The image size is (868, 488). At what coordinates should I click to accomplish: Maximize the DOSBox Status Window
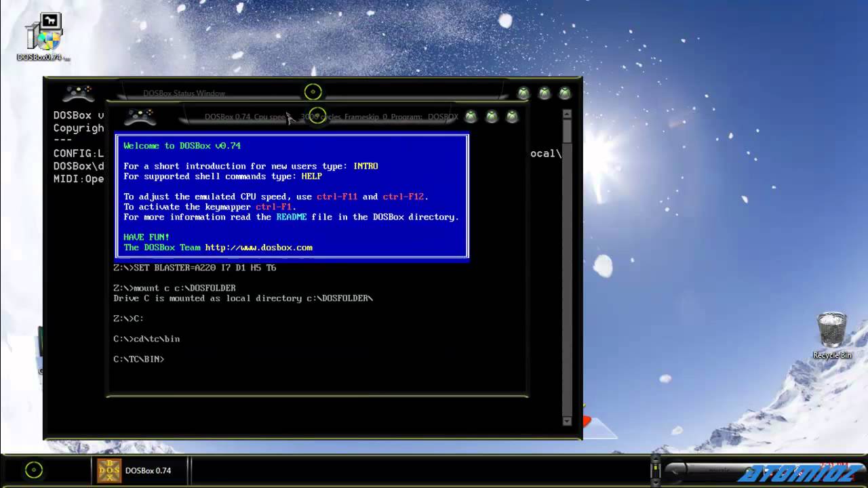point(544,93)
